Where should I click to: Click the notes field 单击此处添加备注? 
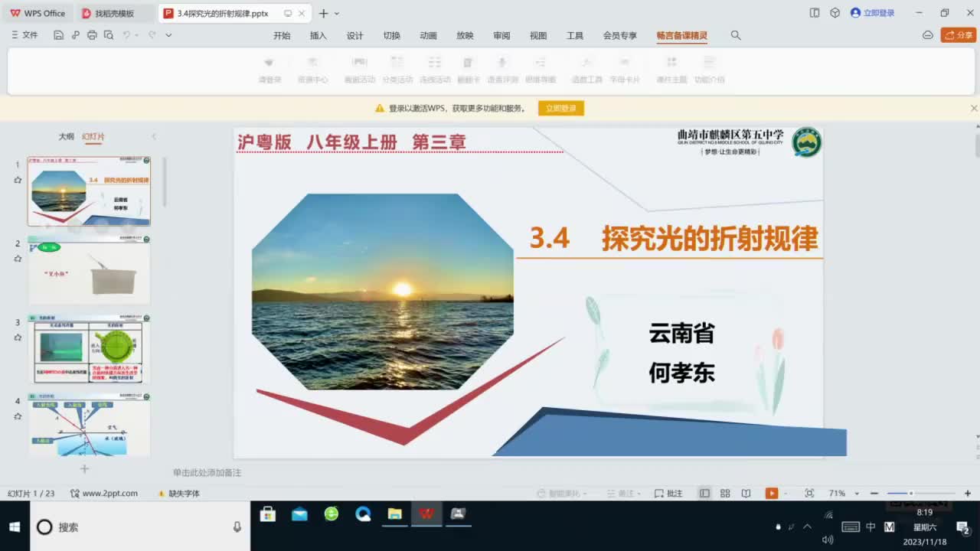207,473
